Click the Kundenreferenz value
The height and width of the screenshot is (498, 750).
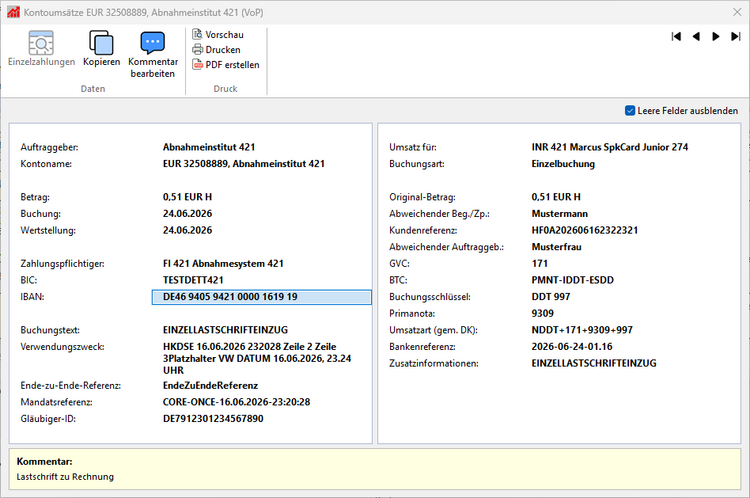tap(585, 230)
